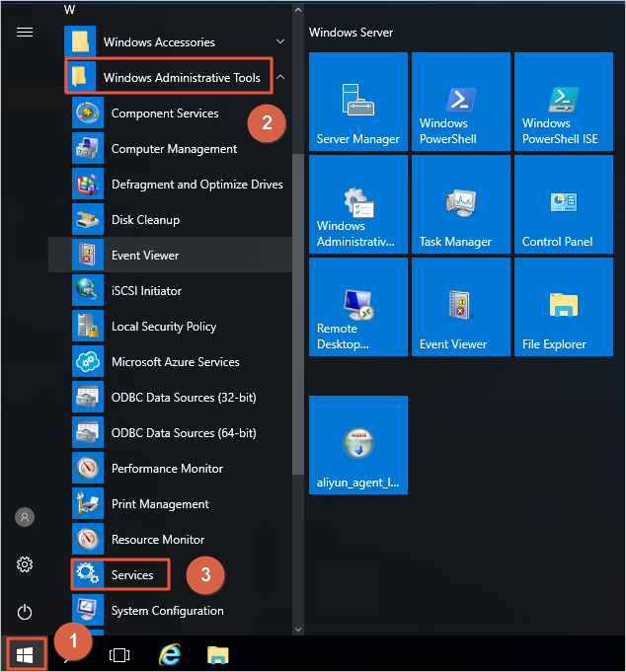This screenshot has width=626, height=672.
Task: Start Disk Cleanup
Action: tap(170, 220)
